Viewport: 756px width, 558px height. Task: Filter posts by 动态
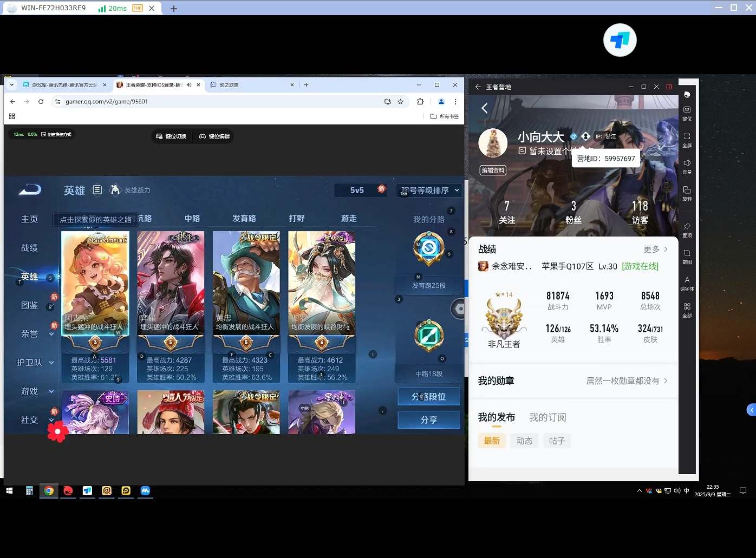pyautogui.click(x=524, y=441)
